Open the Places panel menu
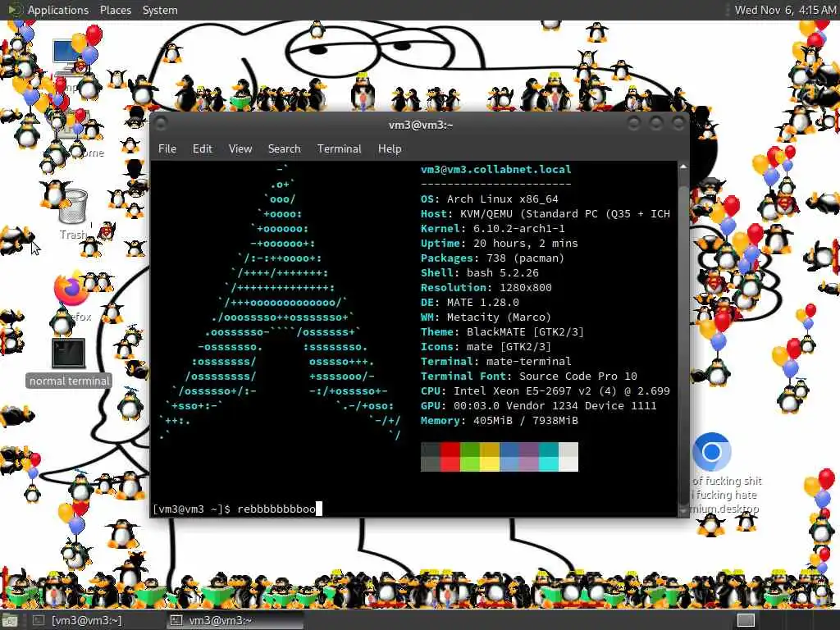 [x=115, y=10]
